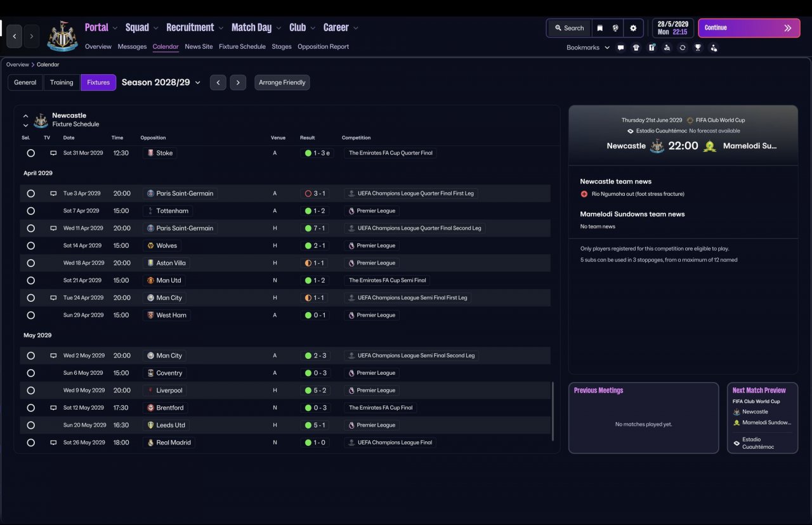Click the Search button
Image resolution: width=812 pixels, height=525 pixels.
coord(569,28)
